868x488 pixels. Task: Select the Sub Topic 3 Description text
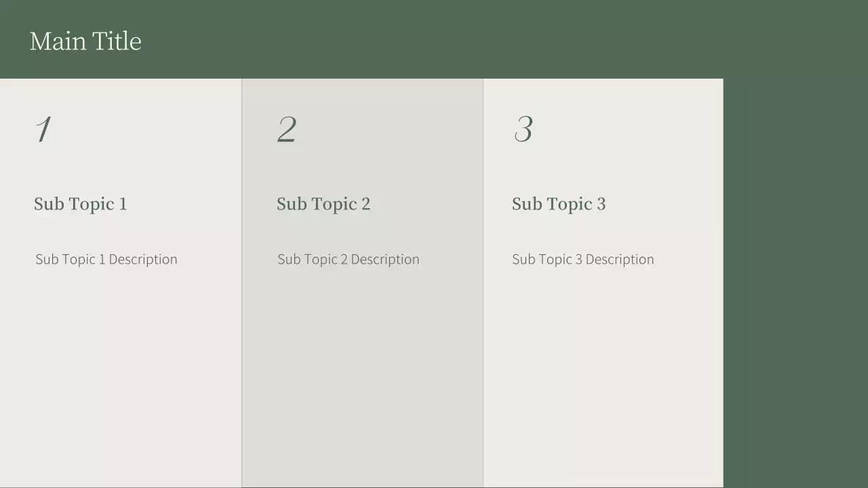583,260
